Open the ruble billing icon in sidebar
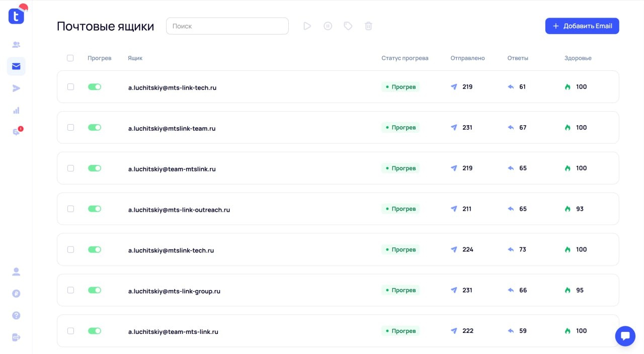644x354 pixels. pos(16,294)
